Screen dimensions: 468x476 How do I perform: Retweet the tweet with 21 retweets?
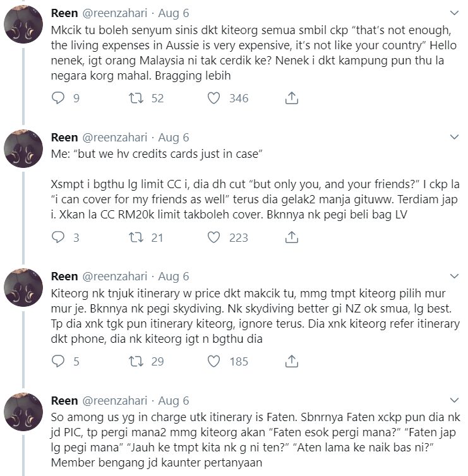[138, 237]
